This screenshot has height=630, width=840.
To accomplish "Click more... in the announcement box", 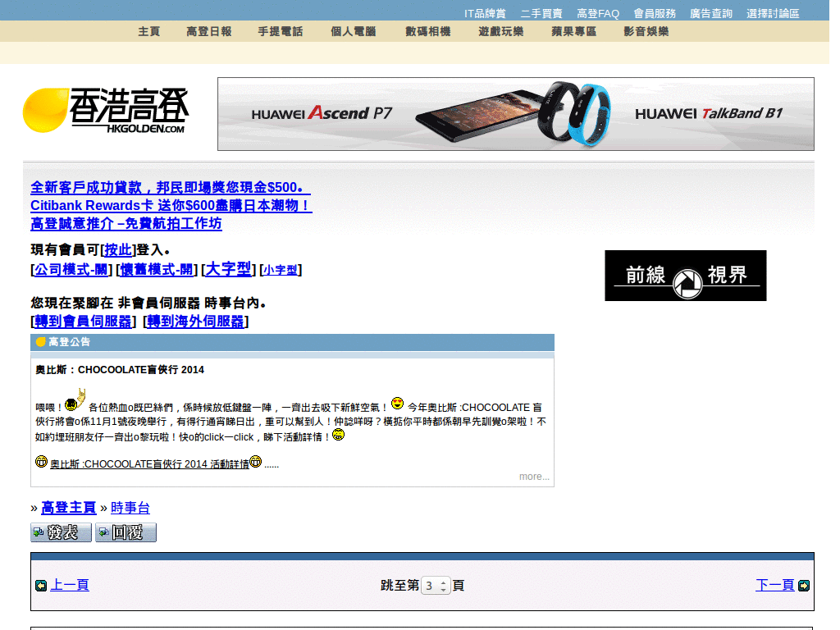I will [x=534, y=477].
